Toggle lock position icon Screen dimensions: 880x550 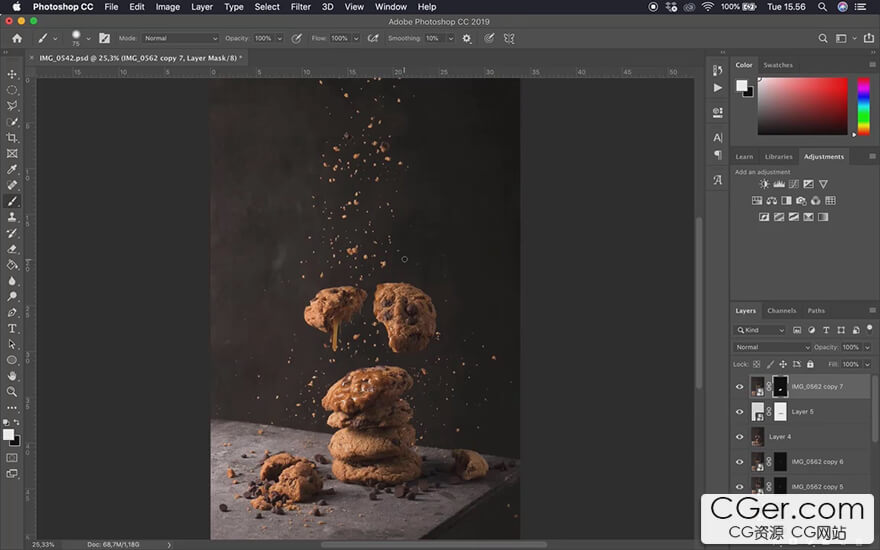pos(783,364)
